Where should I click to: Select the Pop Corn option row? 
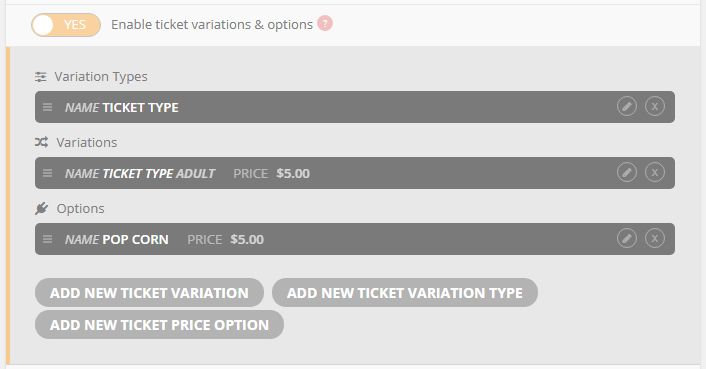point(355,239)
